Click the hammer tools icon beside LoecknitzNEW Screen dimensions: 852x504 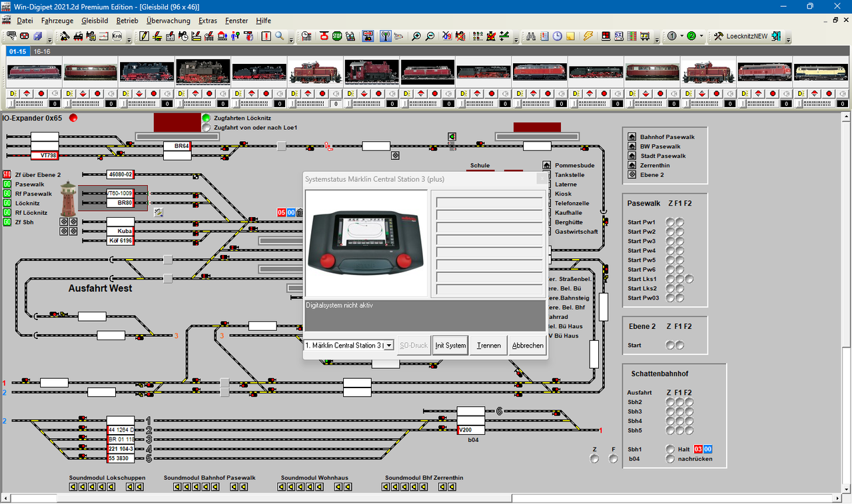coord(719,36)
